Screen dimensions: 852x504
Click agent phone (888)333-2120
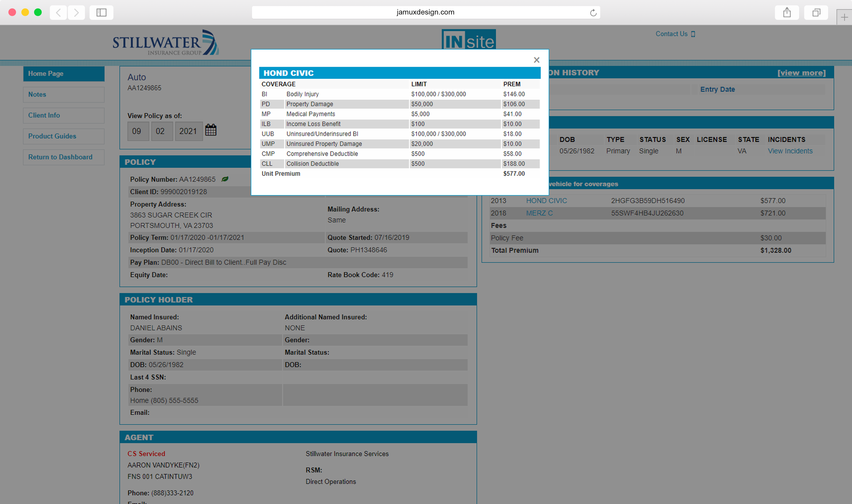[x=172, y=493]
